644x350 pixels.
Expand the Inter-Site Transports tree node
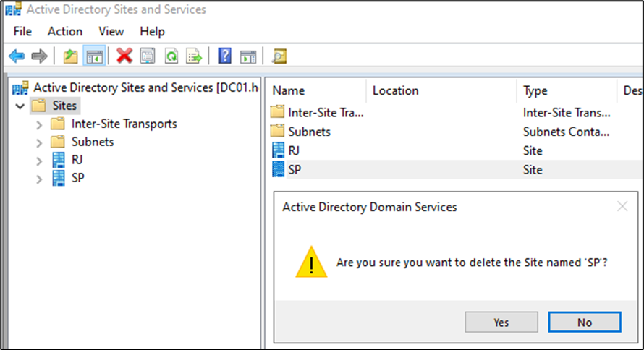tap(39, 124)
